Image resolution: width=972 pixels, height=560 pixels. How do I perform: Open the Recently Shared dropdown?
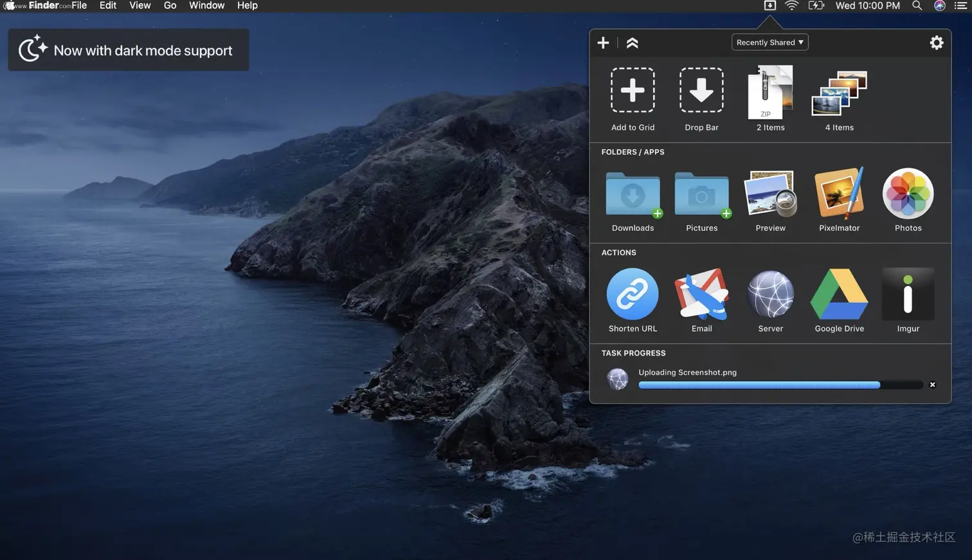click(x=770, y=42)
